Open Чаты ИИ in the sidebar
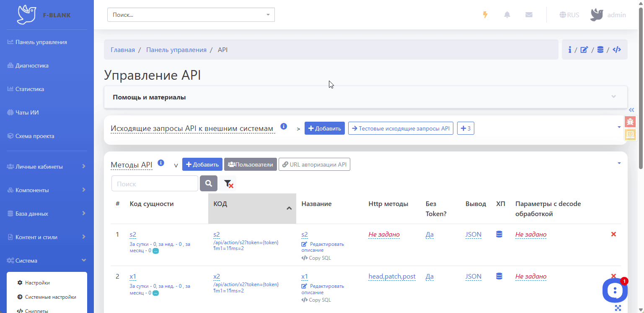The image size is (644, 313). tap(27, 113)
